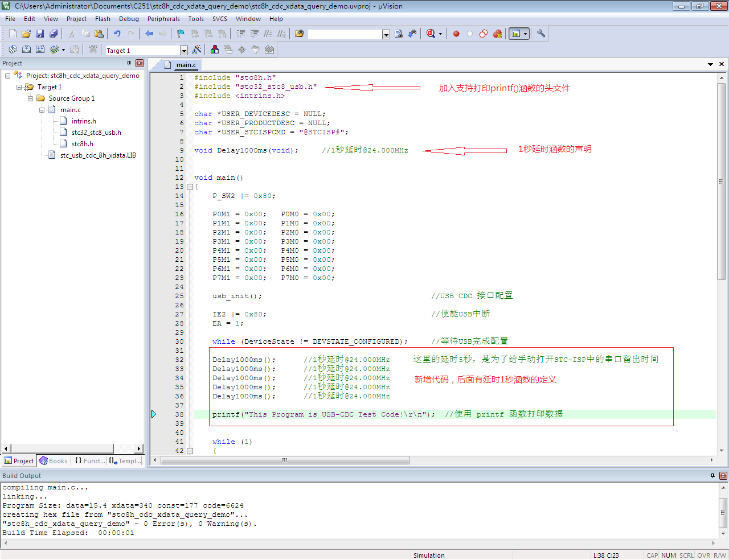The image size is (729, 560).
Task: Switch to the Templates panel tab
Action: coord(125,461)
